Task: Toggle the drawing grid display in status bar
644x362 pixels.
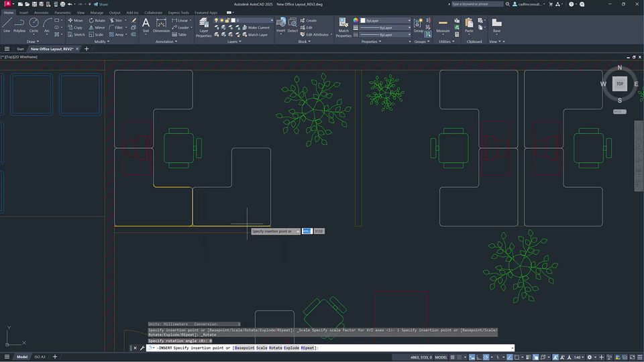Action: click(452, 357)
